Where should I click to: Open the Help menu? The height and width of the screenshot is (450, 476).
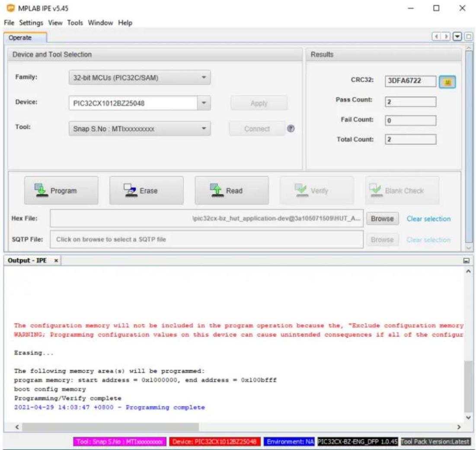125,23
